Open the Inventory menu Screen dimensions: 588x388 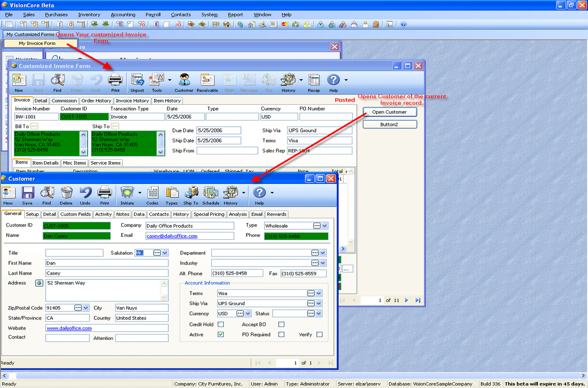(x=89, y=15)
